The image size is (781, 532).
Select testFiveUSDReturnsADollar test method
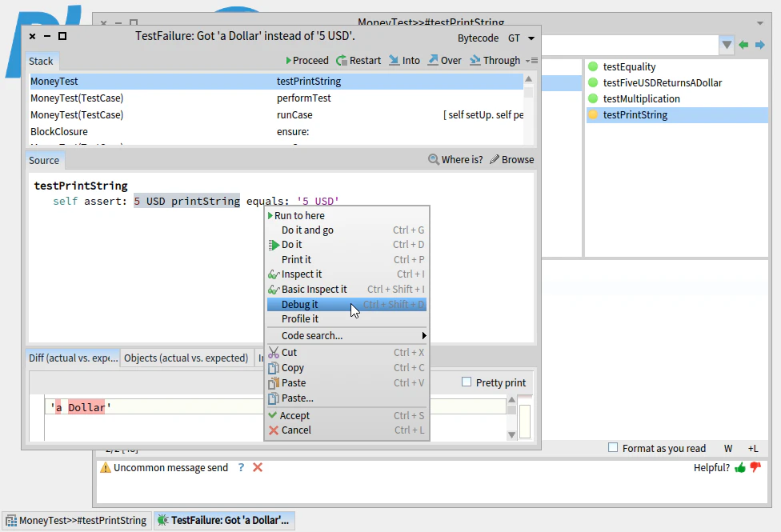pyautogui.click(x=677, y=82)
